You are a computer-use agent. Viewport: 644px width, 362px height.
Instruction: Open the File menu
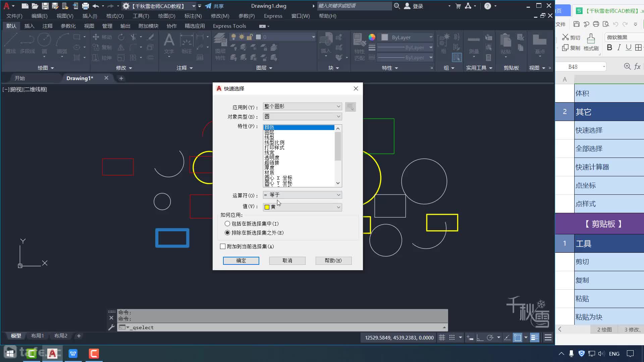point(14,16)
